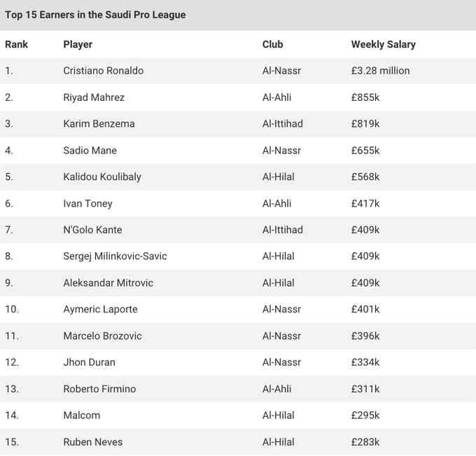Click Riyad Mahrez in the table
The height and width of the screenshot is (456, 476).
(94, 97)
